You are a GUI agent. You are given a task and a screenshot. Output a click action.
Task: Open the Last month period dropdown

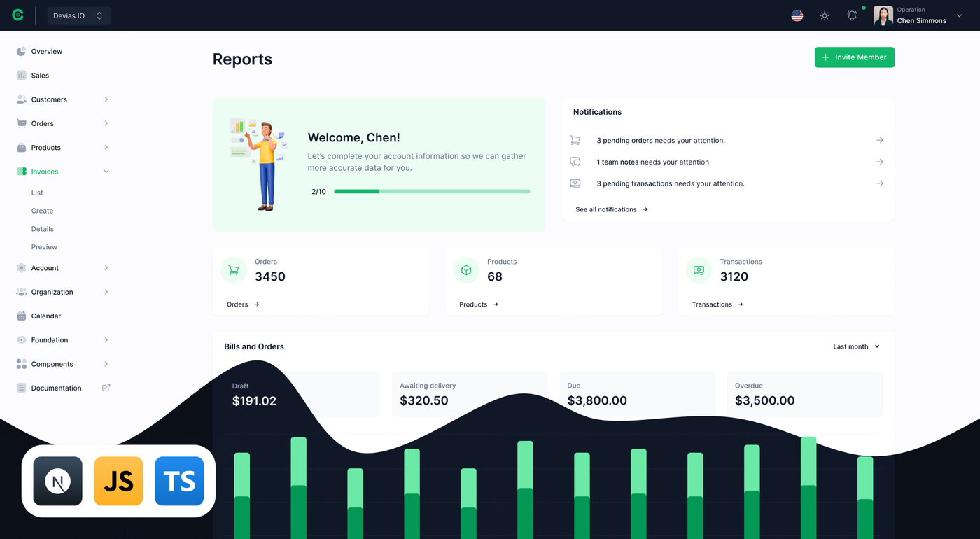pos(855,346)
